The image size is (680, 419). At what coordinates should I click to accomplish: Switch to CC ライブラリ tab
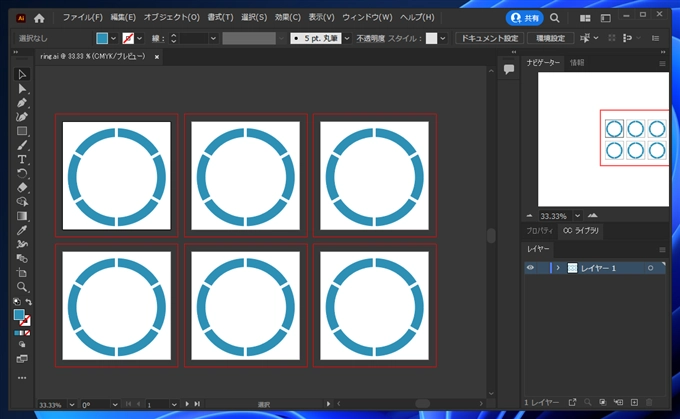tap(580, 231)
